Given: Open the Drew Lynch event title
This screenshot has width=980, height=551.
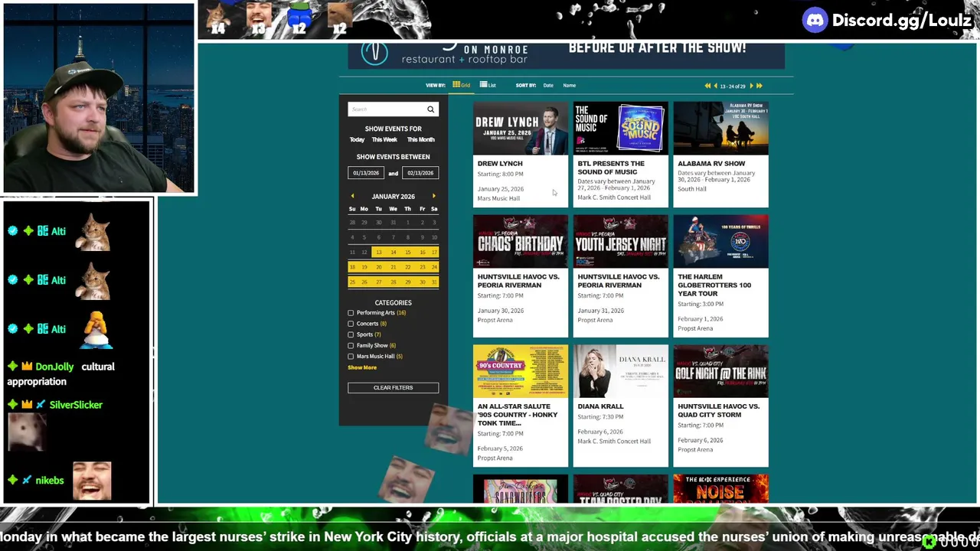Looking at the screenshot, I should click(x=500, y=164).
